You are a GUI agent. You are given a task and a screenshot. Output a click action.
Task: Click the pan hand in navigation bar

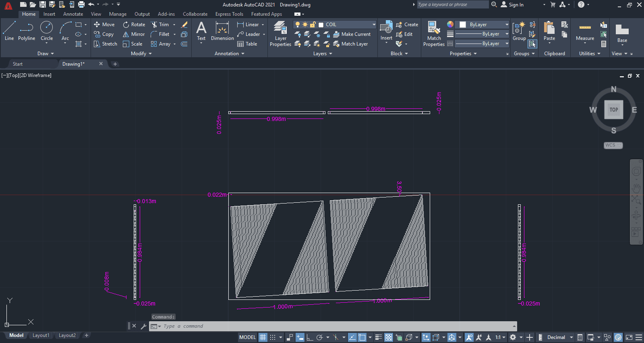coord(636,188)
